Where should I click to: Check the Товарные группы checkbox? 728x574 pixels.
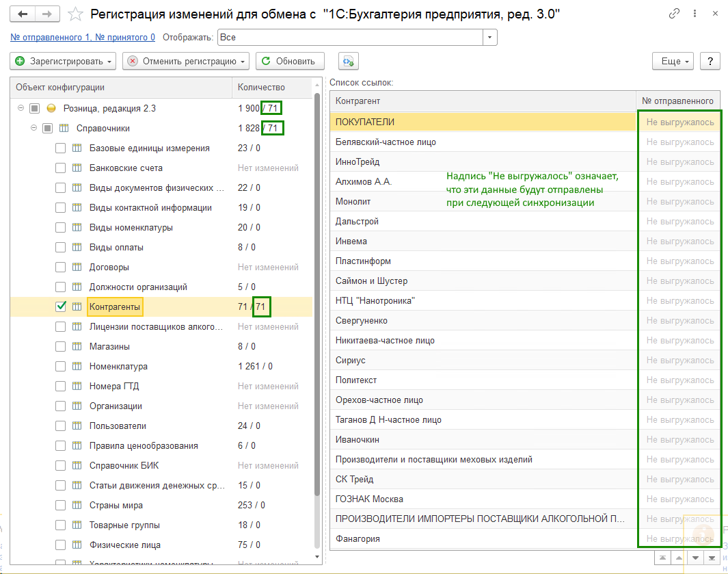pyautogui.click(x=60, y=525)
